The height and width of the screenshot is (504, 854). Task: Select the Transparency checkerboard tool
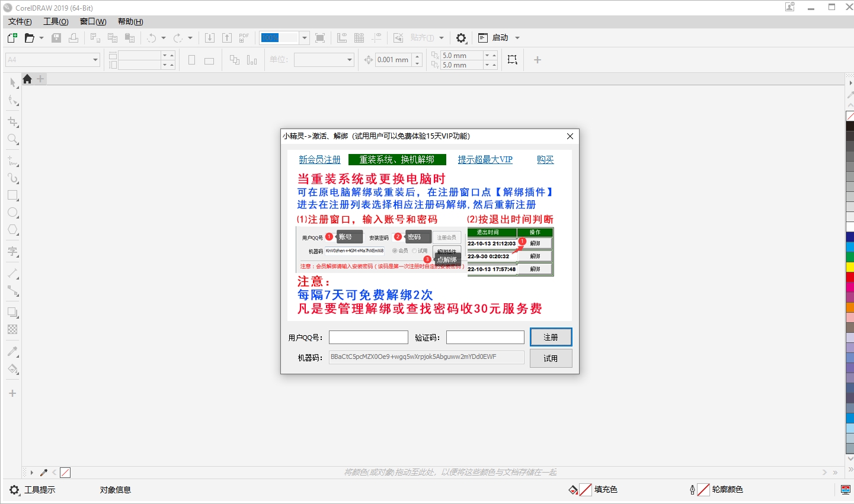[13, 329]
